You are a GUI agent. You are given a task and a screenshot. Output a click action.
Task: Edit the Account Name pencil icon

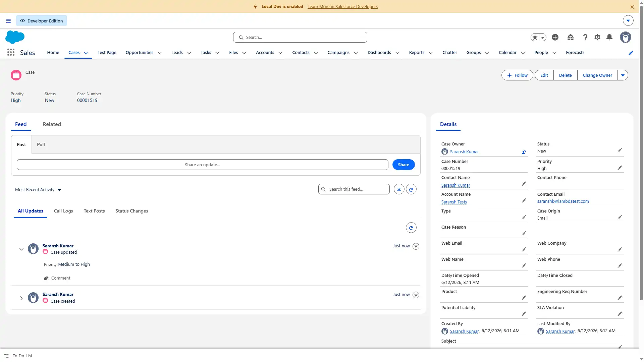click(524, 200)
